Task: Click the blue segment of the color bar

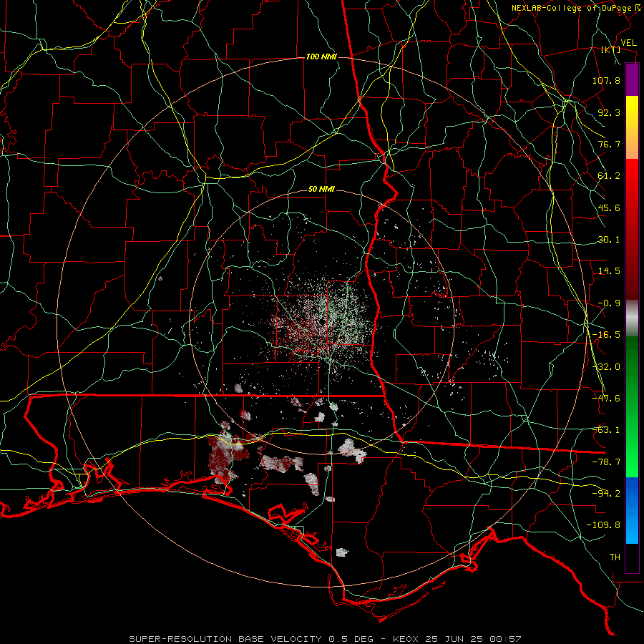Action: click(x=632, y=510)
